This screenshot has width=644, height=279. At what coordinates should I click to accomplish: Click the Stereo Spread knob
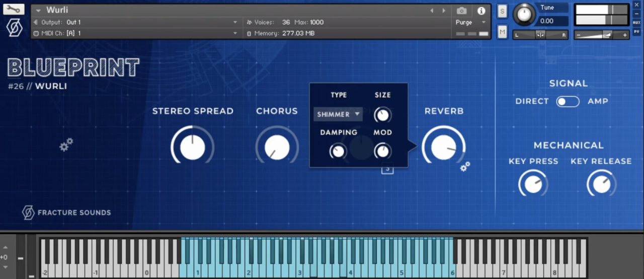(193, 147)
